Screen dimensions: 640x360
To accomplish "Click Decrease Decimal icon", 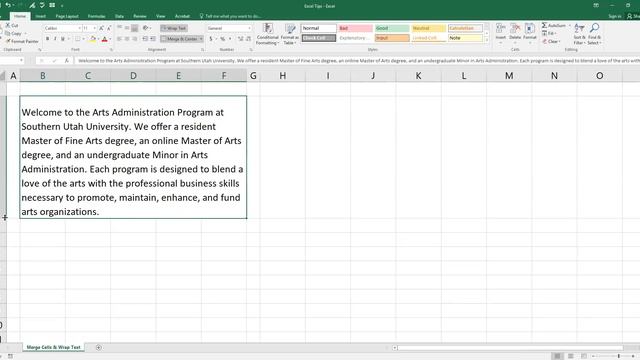I will (248, 39).
